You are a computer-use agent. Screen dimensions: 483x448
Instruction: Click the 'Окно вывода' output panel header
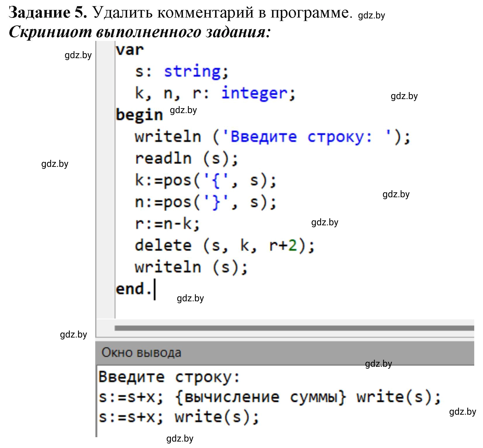tap(285, 352)
